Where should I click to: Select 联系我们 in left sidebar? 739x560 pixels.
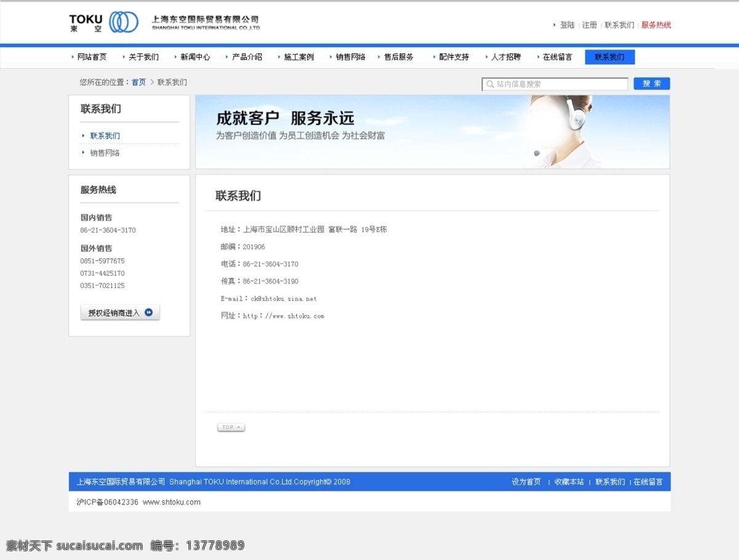pyautogui.click(x=105, y=136)
